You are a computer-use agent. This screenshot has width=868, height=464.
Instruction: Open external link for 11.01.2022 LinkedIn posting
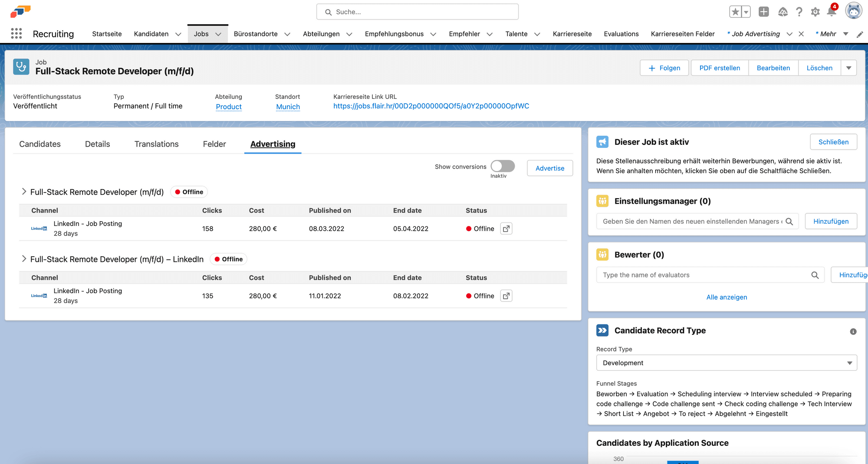[x=506, y=296]
